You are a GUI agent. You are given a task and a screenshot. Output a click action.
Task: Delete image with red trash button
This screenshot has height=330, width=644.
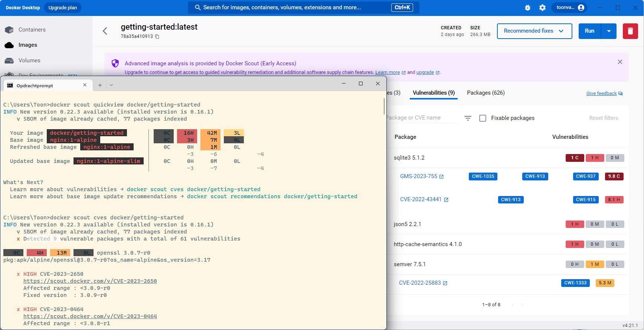(x=630, y=31)
